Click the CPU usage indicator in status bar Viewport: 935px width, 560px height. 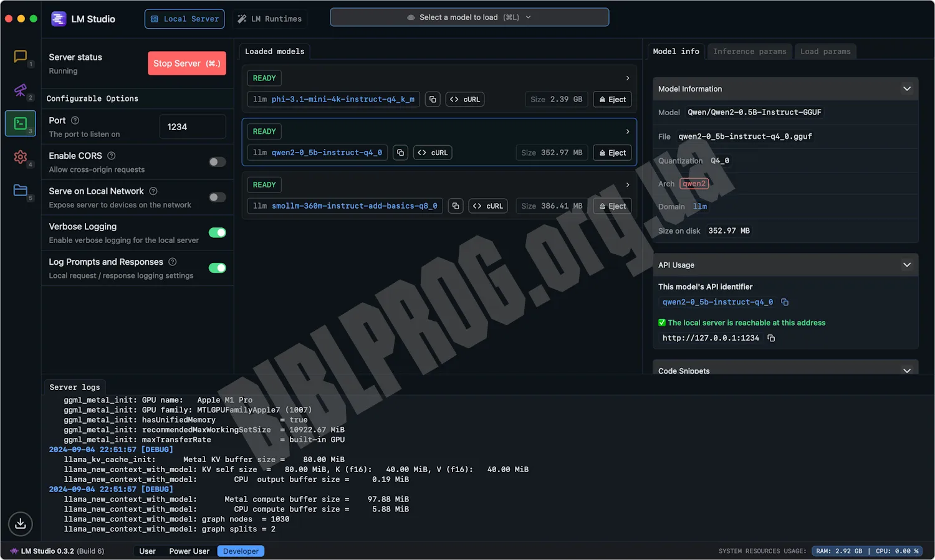897,551
